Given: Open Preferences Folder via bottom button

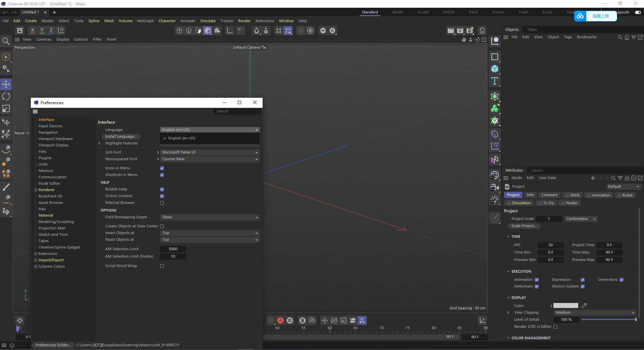Looking at the screenshot, I should [53, 345].
